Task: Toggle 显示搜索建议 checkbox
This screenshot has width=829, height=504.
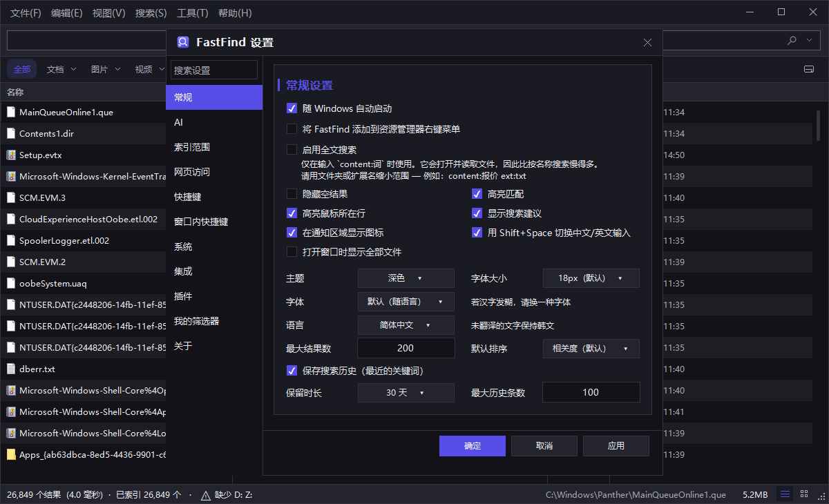Action: point(477,213)
